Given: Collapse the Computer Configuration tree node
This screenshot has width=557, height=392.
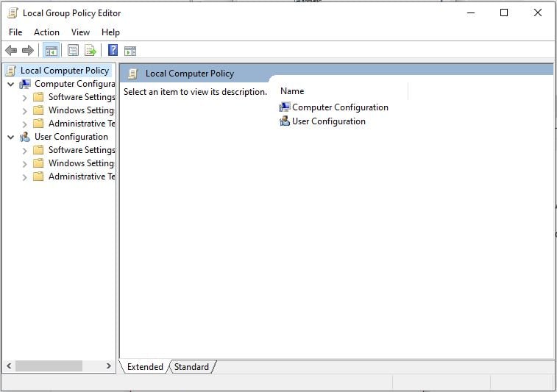Looking at the screenshot, I should [x=10, y=85].
